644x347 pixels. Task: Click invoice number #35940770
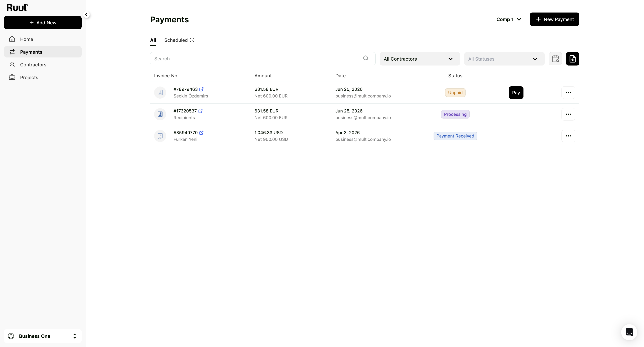coord(186,133)
